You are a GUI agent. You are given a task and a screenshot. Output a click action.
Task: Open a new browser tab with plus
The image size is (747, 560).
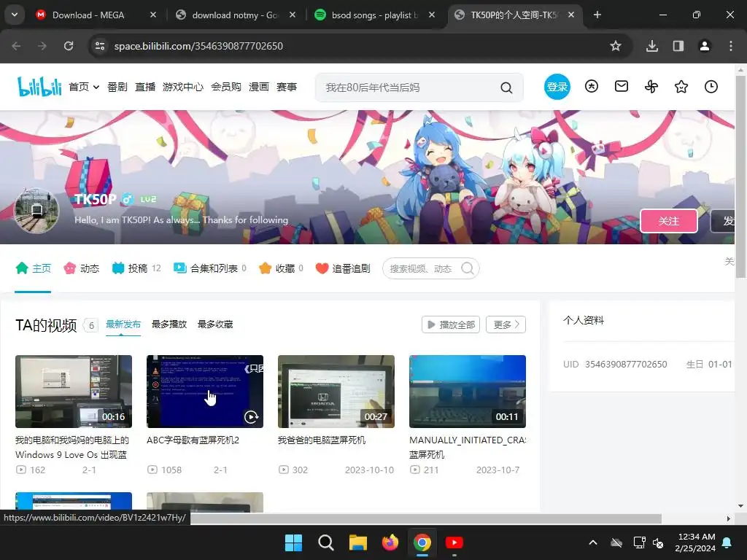tap(597, 15)
